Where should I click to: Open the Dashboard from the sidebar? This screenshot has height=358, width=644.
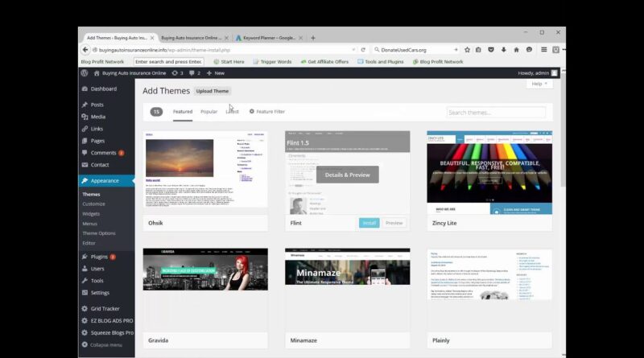click(103, 89)
